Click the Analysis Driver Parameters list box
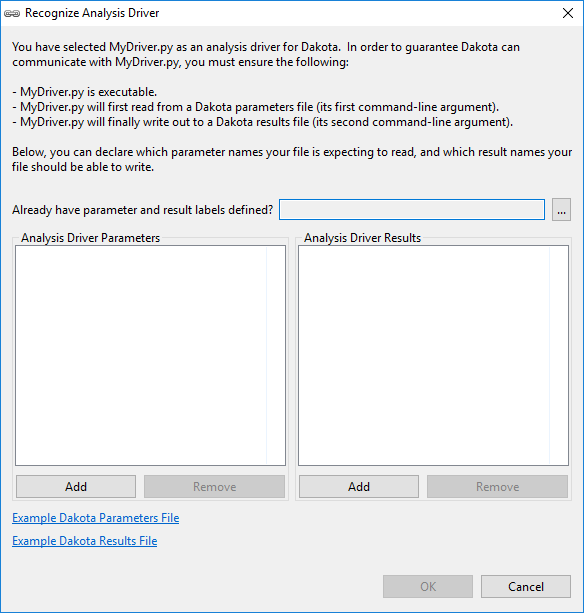This screenshot has height=613, width=584. (150, 355)
